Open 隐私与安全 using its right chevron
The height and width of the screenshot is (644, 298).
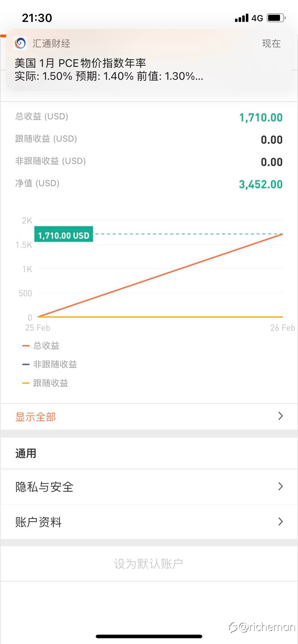[x=281, y=487]
